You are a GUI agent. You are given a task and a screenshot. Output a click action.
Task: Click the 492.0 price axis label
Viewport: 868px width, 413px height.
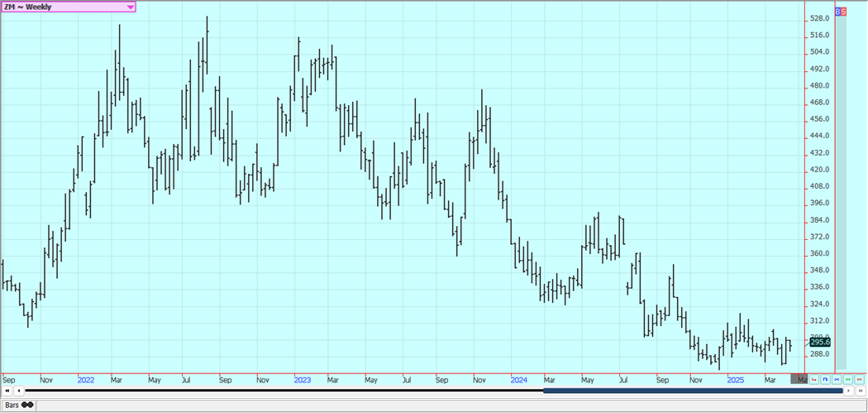click(x=820, y=69)
